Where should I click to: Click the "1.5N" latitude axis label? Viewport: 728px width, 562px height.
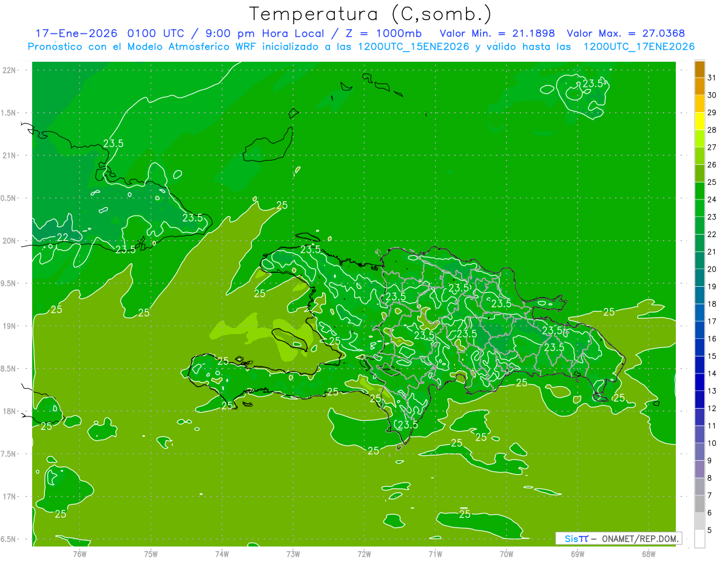pyautogui.click(x=9, y=113)
